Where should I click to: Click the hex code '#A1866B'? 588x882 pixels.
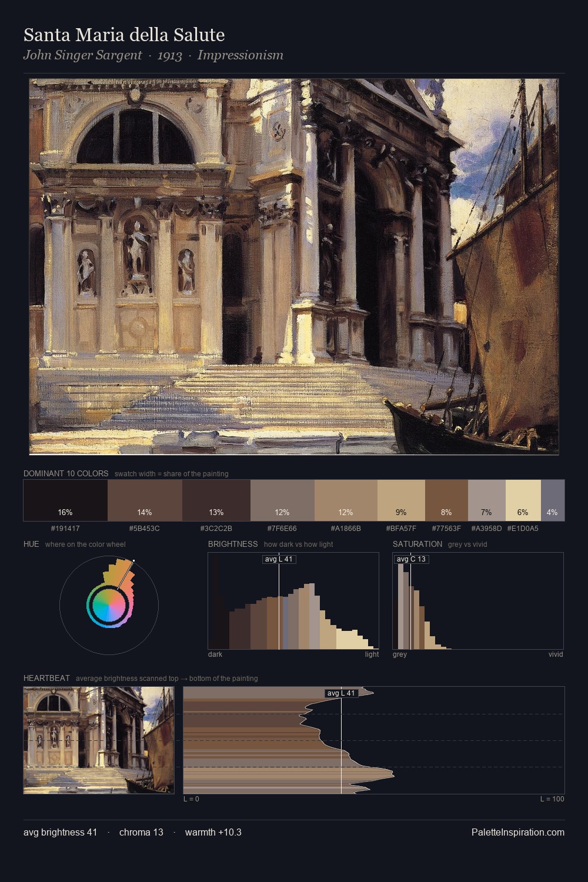[346, 529]
